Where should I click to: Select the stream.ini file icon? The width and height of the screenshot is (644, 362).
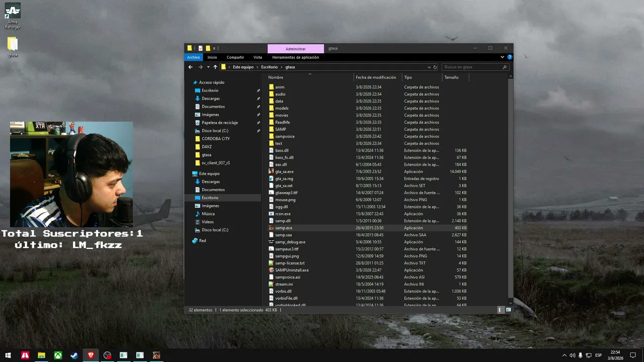(271, 284)
